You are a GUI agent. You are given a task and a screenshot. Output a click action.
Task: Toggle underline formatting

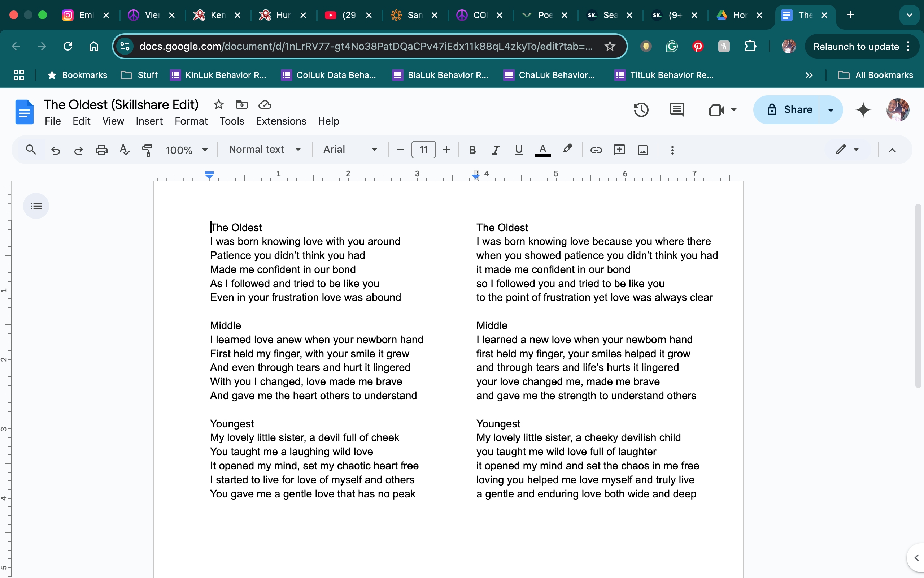519,150
